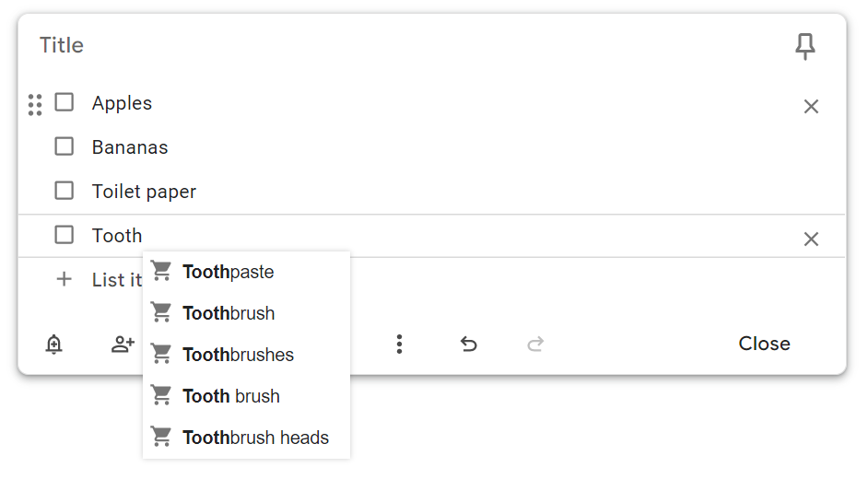The image size is (868, 479).
Task: Toggle the Tooth item checkbox
Action: (x=65, y=235)
